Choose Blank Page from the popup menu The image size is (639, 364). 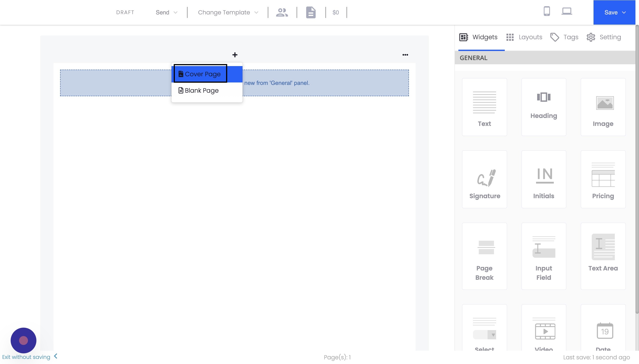[x=201, y=90]
